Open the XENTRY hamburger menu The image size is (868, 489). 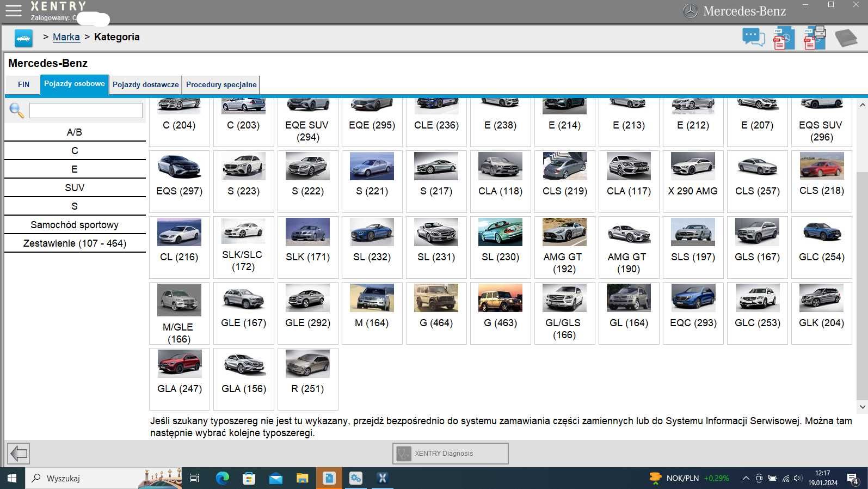point(13,10)
